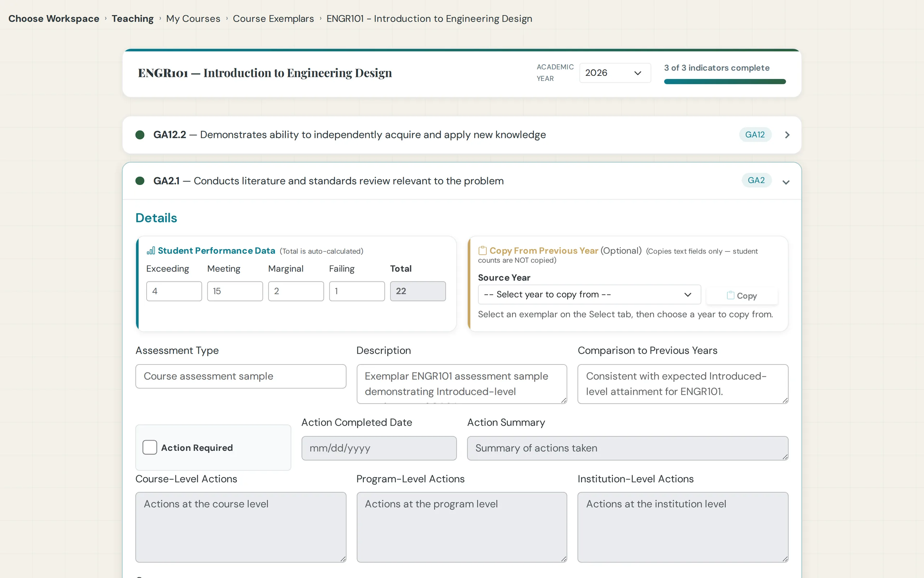The width and height of the screenshot is (924, 578).
Task: Click the bar chart icon beside Student Performance Data
Action: [151, 251]
